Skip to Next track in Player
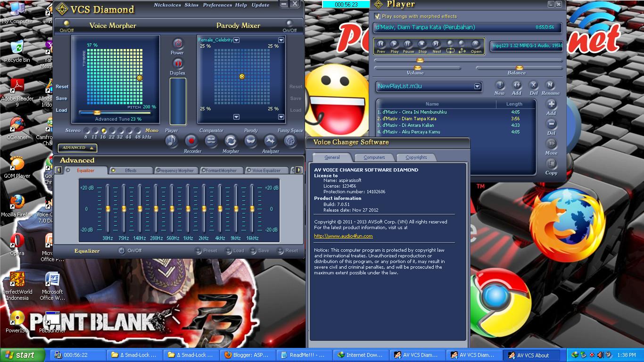Image resolution: width=644 pixels, height=362 pixels. pos(437,44)
